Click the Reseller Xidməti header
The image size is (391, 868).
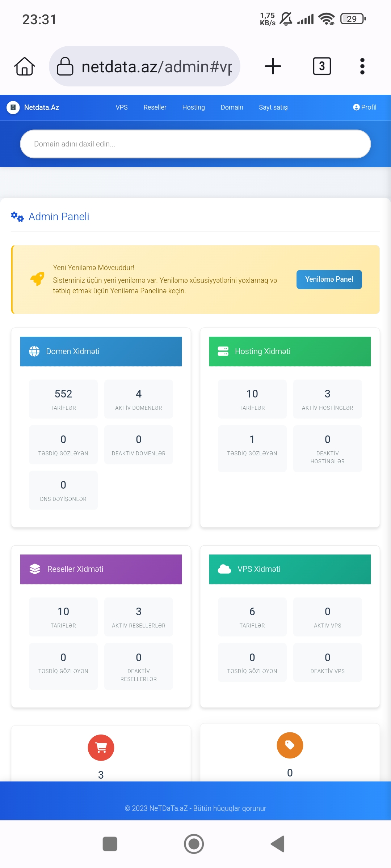tap(101, 569)
